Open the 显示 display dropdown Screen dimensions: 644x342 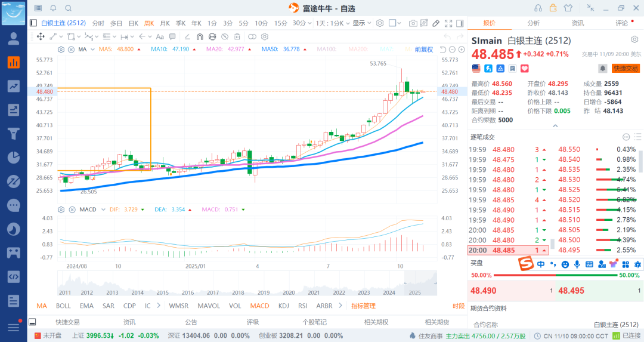360,23
